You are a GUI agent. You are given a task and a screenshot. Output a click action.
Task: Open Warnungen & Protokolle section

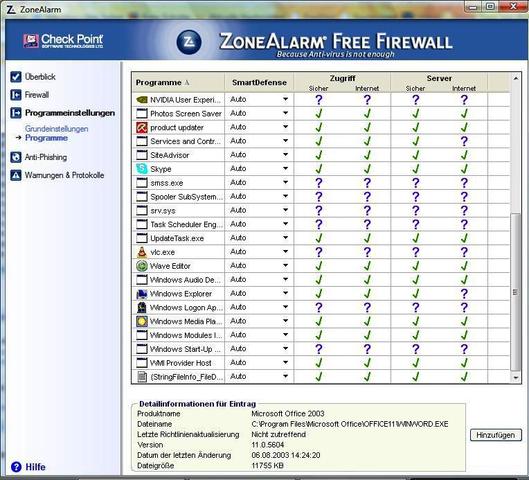[64, 175]
